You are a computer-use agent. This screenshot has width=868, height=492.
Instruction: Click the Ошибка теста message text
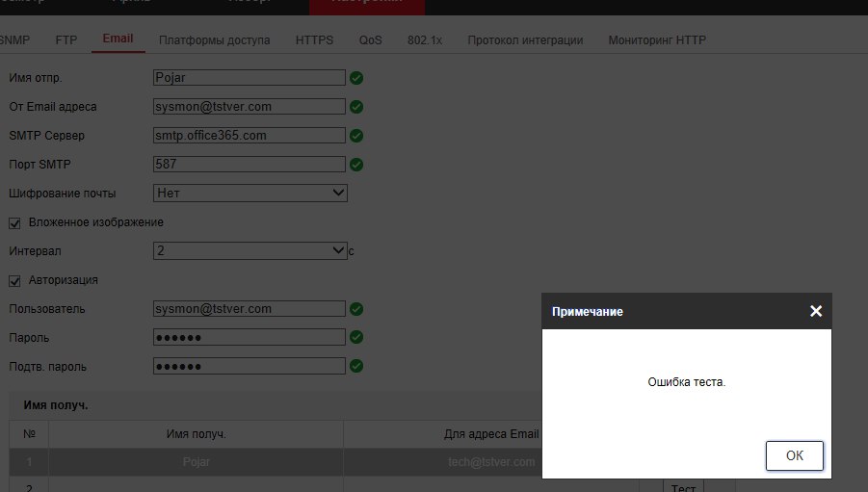687,382
